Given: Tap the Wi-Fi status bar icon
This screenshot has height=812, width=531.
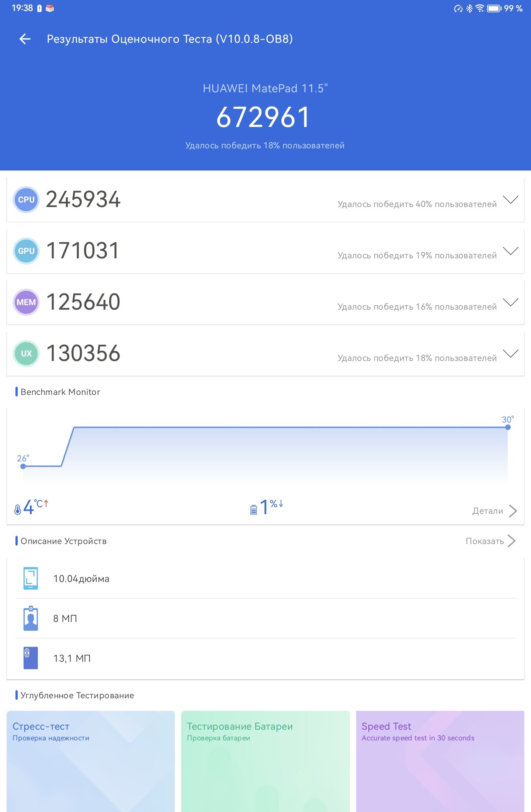Looking at the screenshot, I should pyautogui.click(x=480, y=8).
